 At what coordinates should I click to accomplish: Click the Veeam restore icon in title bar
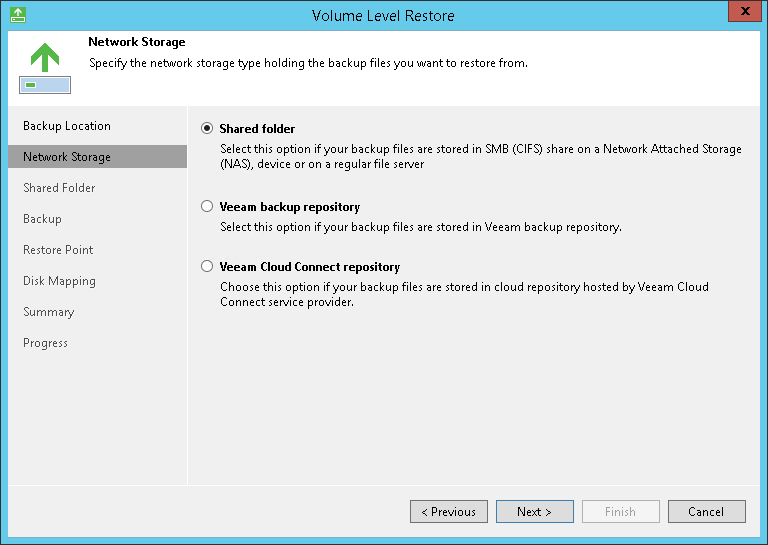click(17, 15)
